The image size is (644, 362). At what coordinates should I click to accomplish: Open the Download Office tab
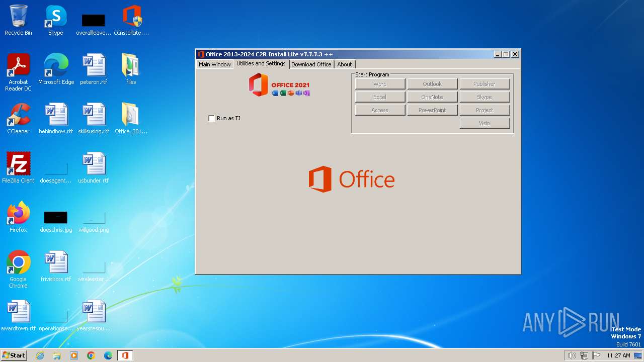pos(311,64)
